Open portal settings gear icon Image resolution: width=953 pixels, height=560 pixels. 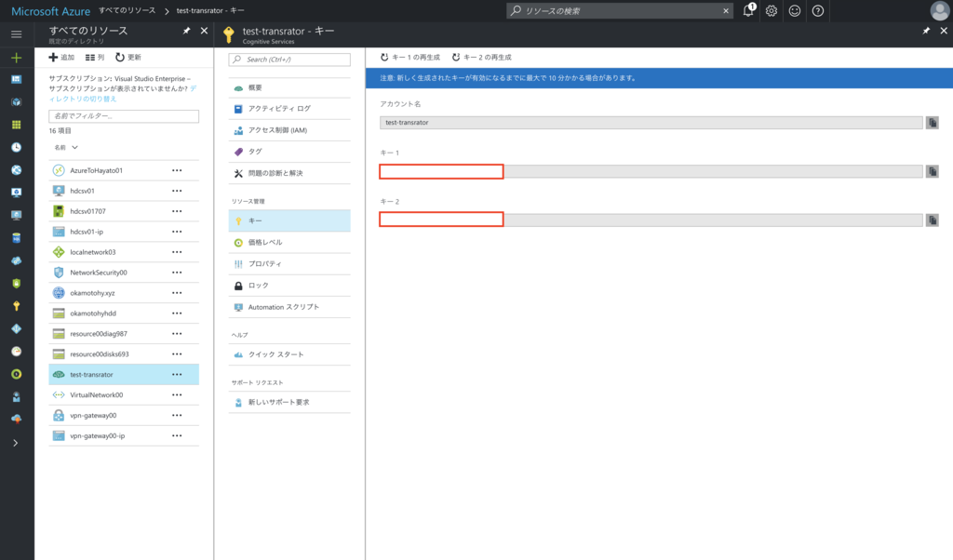(772, 10)
